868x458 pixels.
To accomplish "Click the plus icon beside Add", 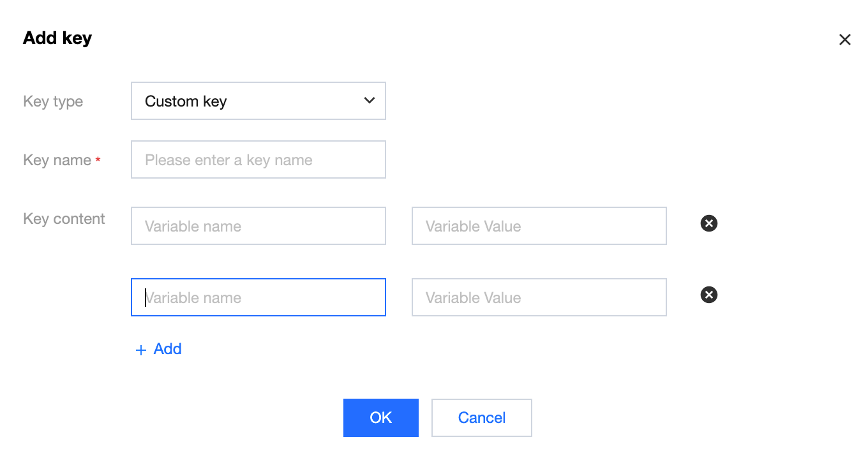I will [141, 350].
